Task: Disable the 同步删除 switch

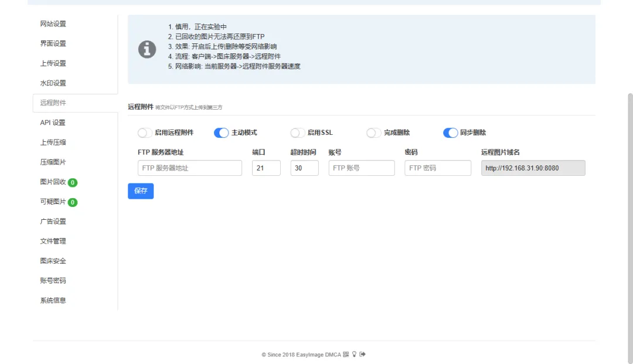Action: pos(450,133)
